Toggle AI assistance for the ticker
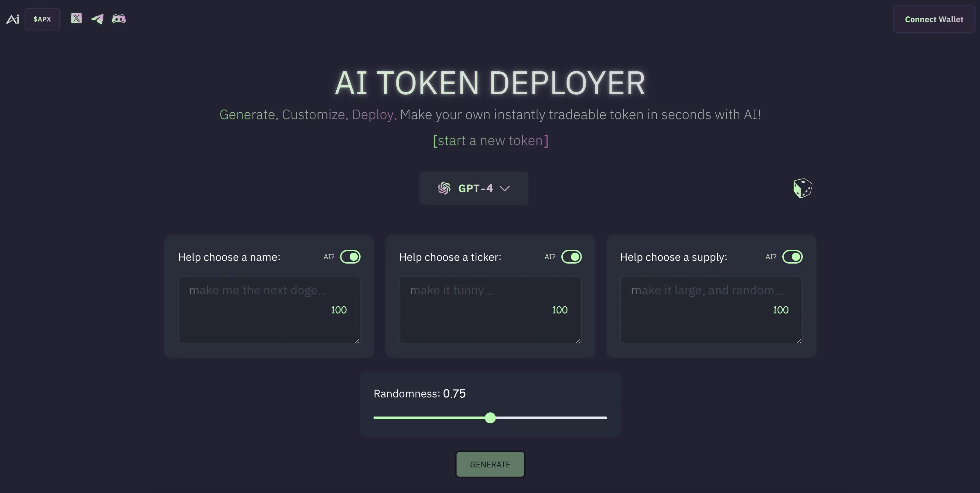This screenshot has width=980, height=493. tap(572, 257)
